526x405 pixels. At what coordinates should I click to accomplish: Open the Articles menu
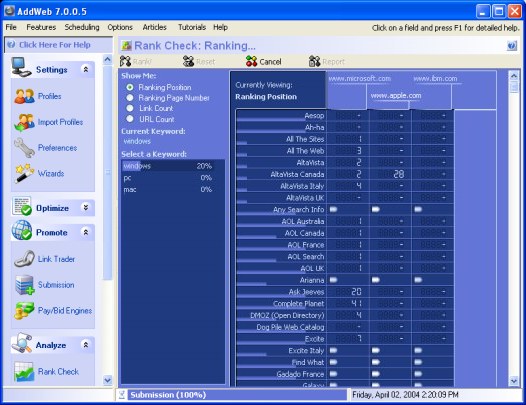[154, 27]
